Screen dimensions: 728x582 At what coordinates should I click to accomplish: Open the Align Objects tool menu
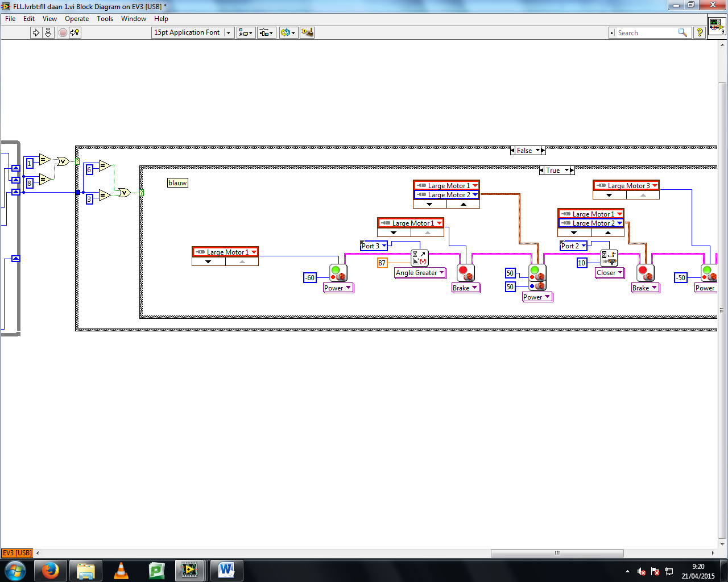click(246, 33)
